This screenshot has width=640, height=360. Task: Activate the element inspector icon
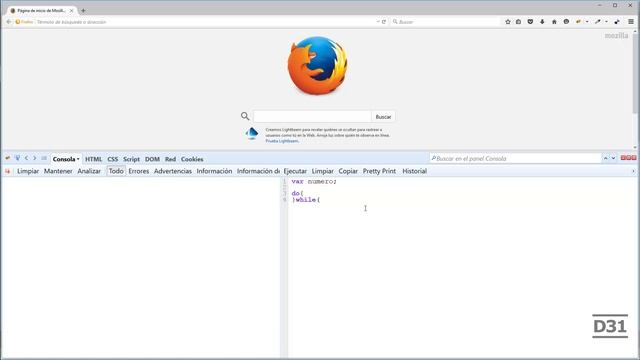coord(18,158)
